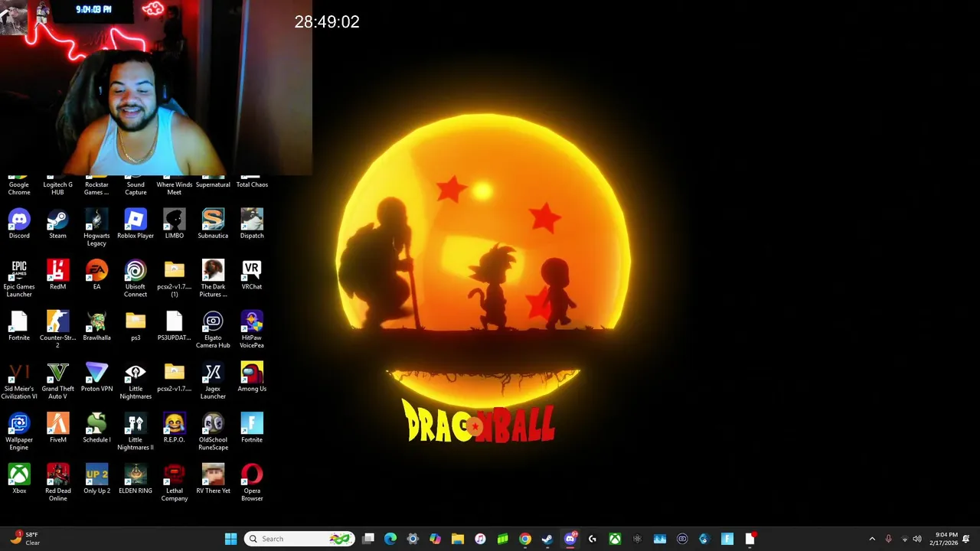Open Elgato Camera Hub shortcut
980x551 pixels.
(x=213, y=330)
